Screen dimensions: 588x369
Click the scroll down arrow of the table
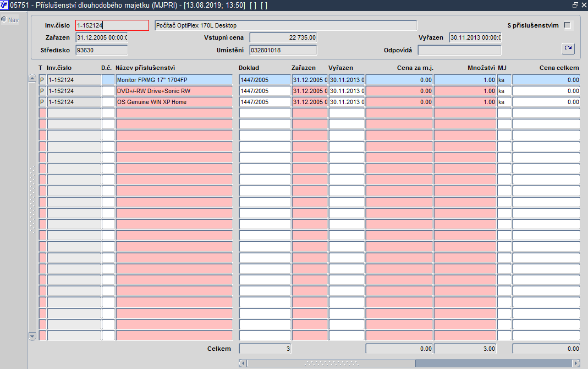point(32,336)
